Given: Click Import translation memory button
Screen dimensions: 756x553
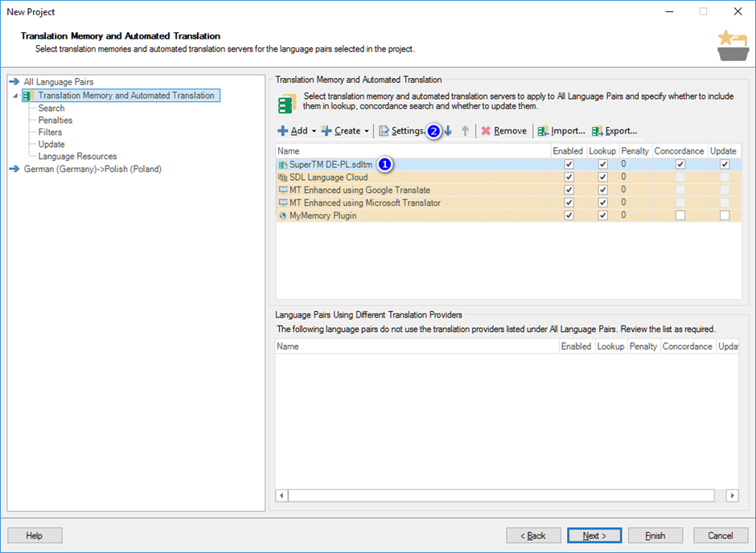Looking at the screenshot, I should click(x=561, y=130).
